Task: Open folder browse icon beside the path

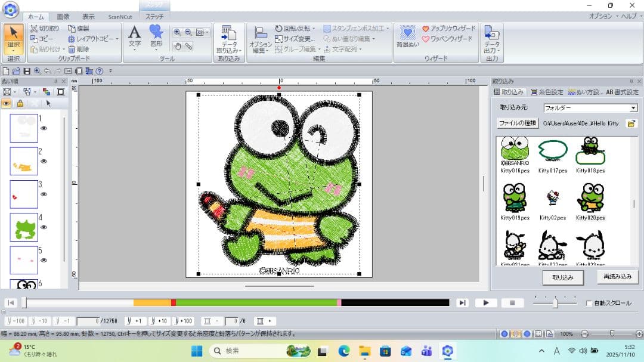Action: pos(631,123)
